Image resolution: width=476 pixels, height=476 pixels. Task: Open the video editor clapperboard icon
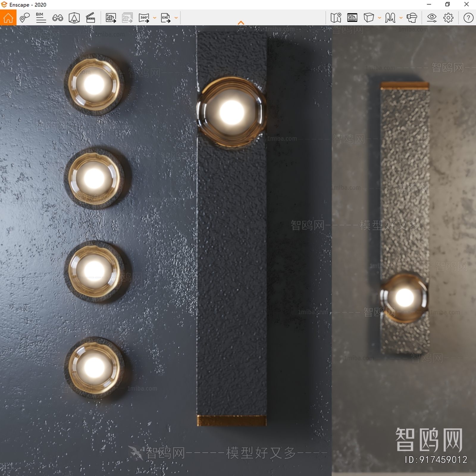point(90,18)
